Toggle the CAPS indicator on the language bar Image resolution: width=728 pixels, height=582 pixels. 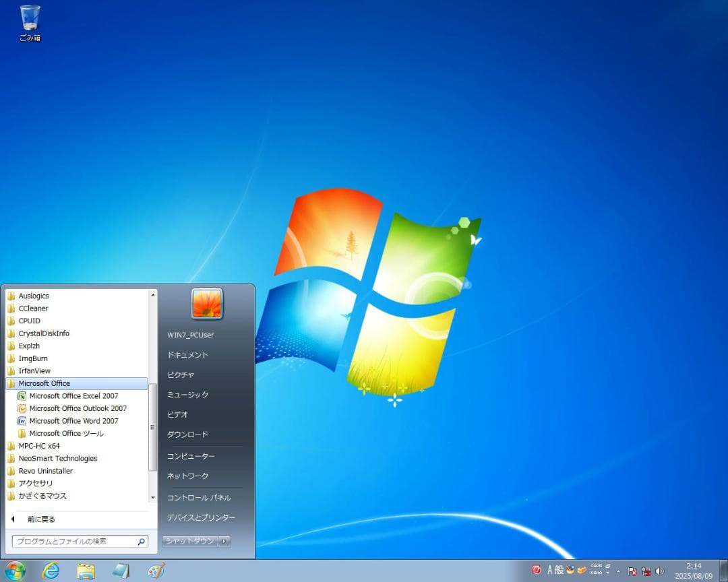596,566
